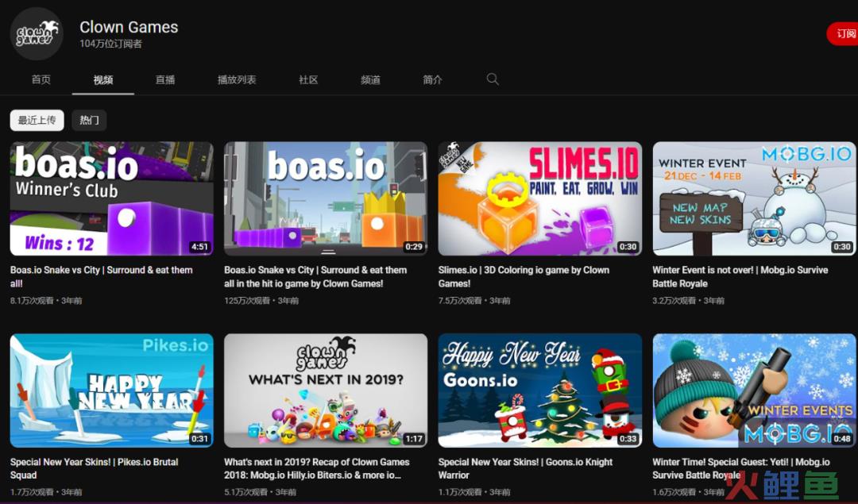858x504 pixels.
Task: Click the 1.1万次观看 view count
Action: pyautogui.click(x=460, y=493)
